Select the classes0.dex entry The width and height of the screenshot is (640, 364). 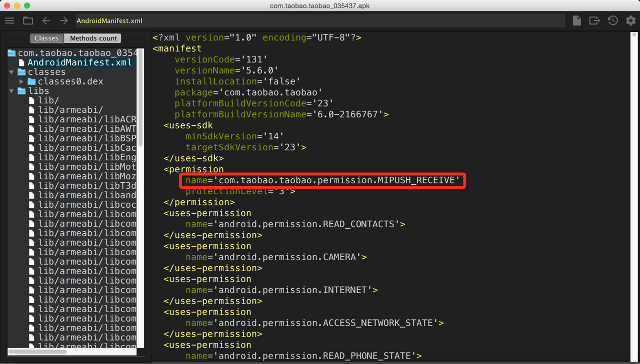(x=65, y=81)
